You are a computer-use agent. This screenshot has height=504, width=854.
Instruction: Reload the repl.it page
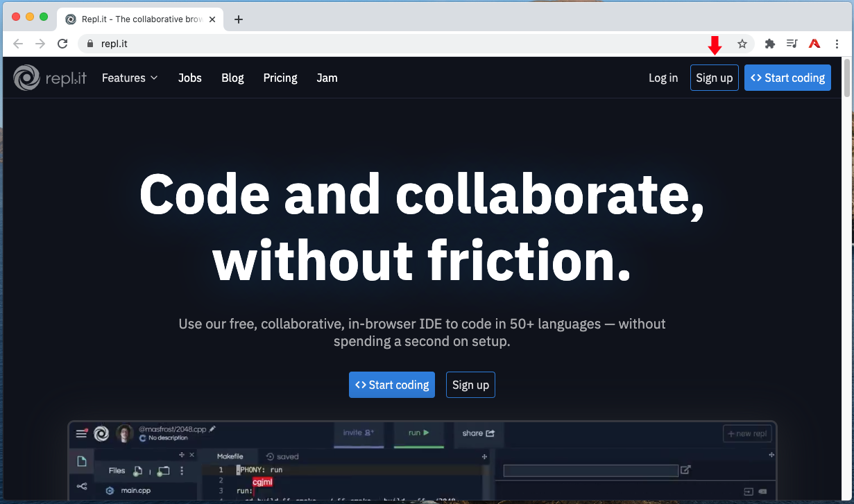click(62, 44)
